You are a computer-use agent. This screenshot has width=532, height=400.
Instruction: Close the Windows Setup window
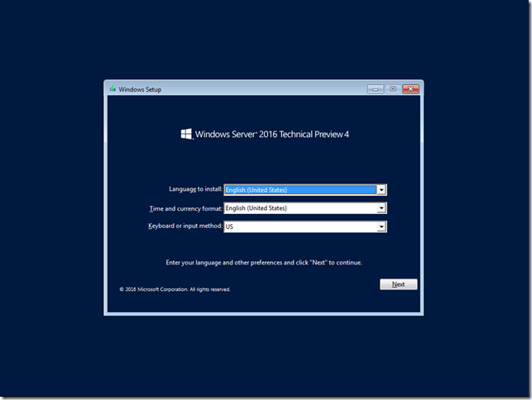tap(411, 89)
